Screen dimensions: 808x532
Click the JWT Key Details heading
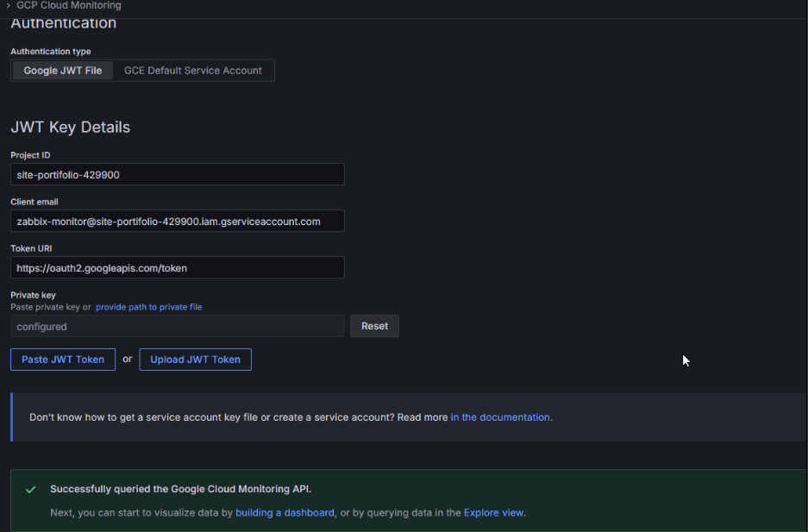click(x=71, y=128)
